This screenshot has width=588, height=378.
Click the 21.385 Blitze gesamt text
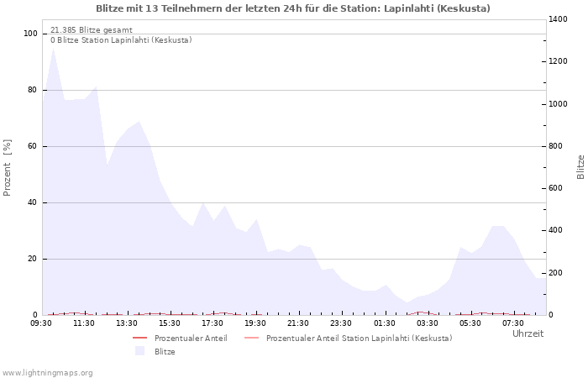[x=91, y=29]
